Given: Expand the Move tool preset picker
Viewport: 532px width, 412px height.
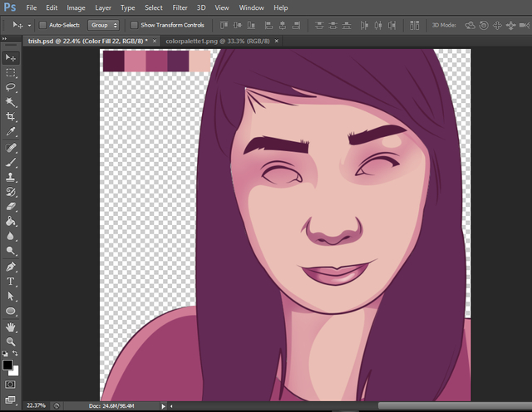Looking at the screenshot, I should pyautogui.click(x=30, y=26).
